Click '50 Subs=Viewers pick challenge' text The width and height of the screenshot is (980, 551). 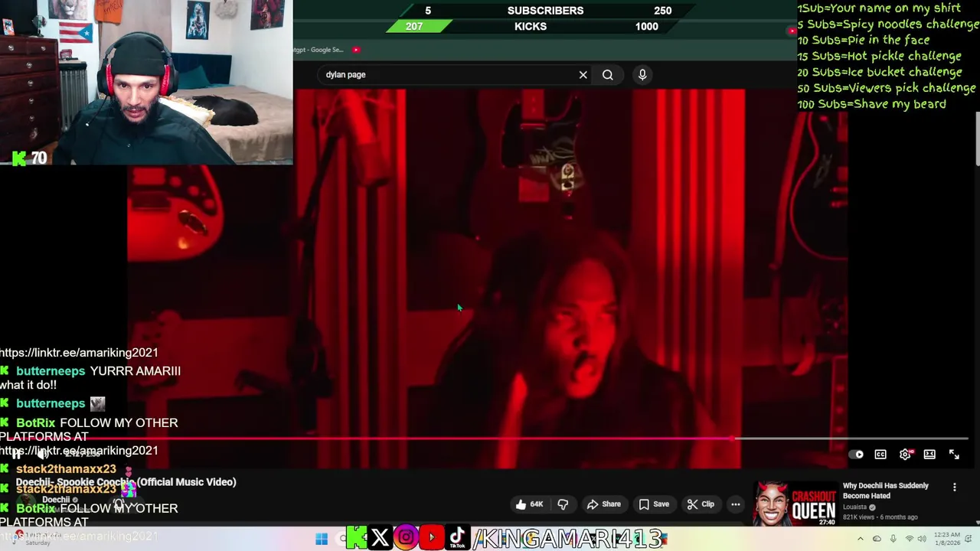click(x=886, y=88)
